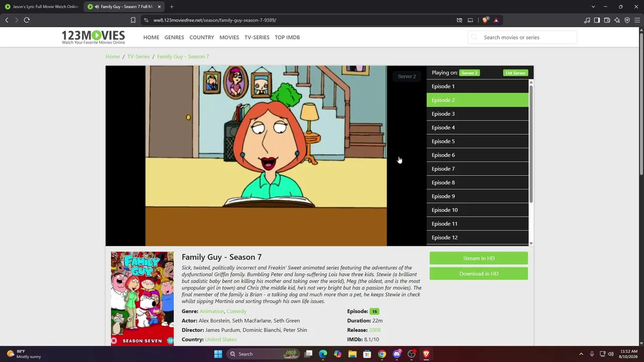The image size is (644, 362).
Task: Click the Comedy genre link
Action: click(x=236, y=311)
